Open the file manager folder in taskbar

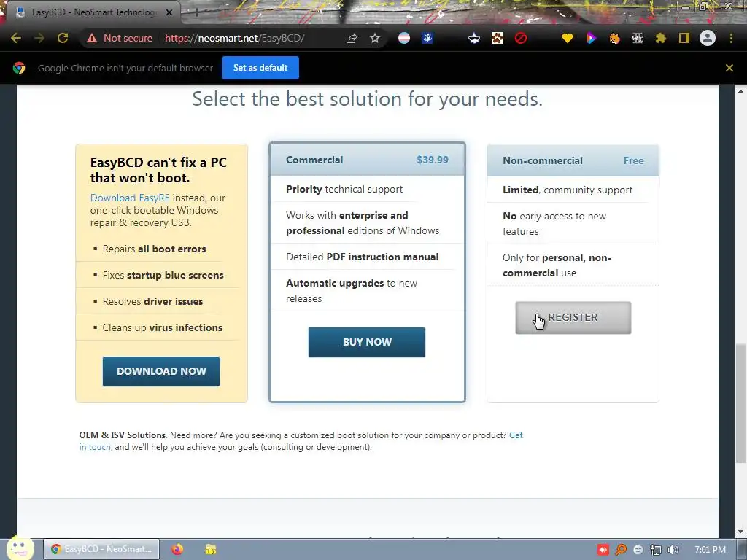[211, 549]
